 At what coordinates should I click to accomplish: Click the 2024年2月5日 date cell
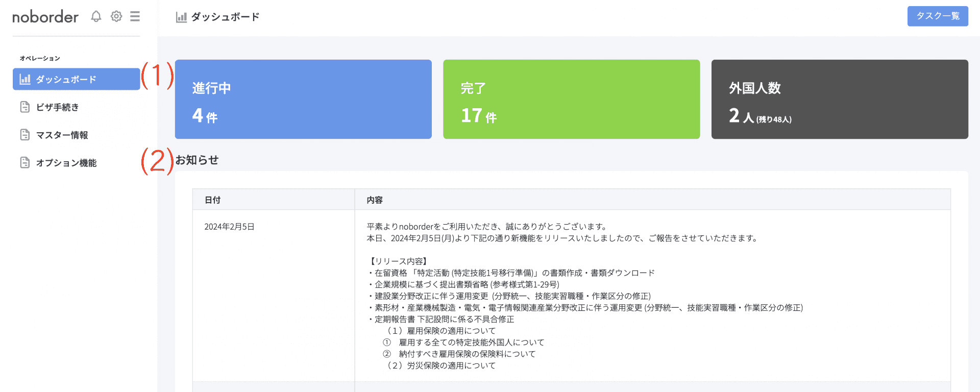(x=229, y=227)
